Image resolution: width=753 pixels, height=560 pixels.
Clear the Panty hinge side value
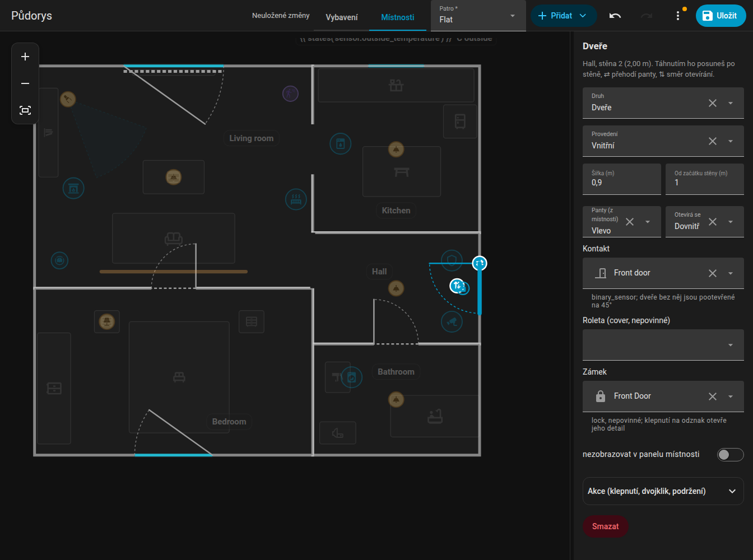(630, 222)
